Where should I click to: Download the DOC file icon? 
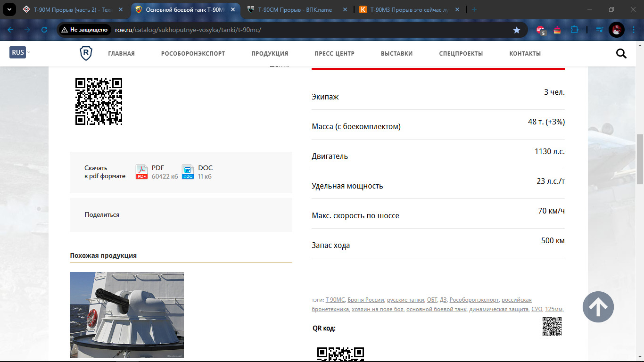188,172
